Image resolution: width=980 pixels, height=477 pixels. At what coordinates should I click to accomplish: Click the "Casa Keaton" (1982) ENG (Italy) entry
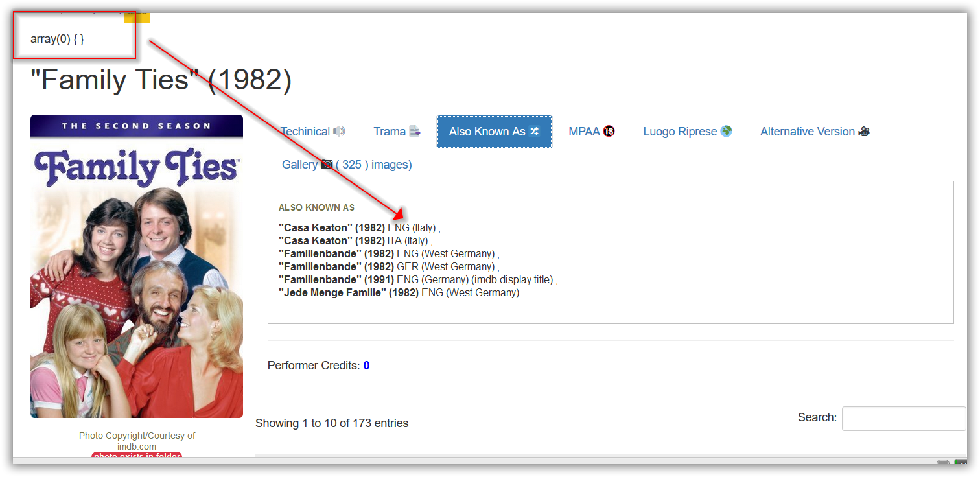[x=360, y=228]
